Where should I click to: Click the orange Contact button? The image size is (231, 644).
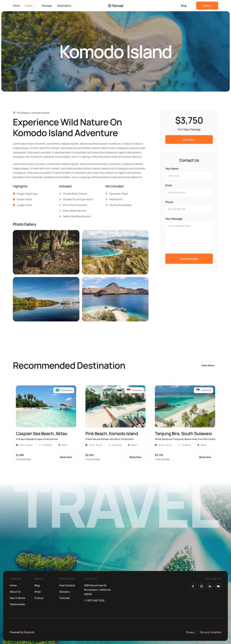point(207,6)
